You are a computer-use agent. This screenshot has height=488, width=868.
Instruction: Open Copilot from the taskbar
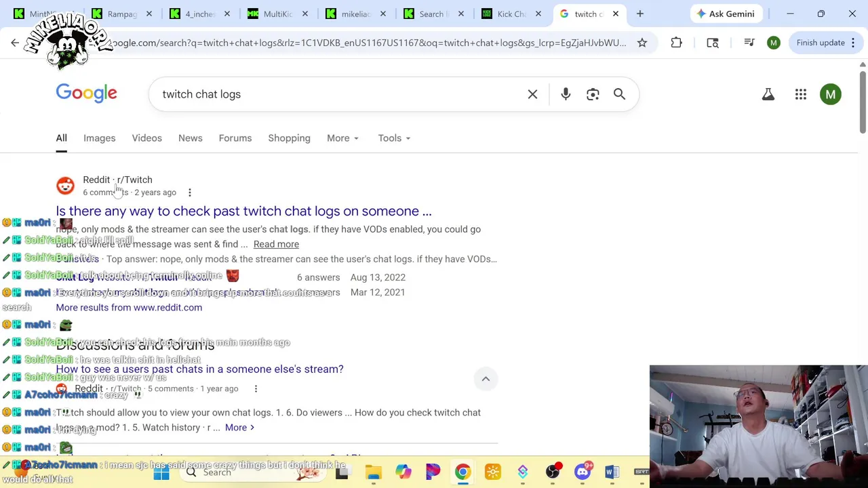pyautogui.click(x=403, y=472)
